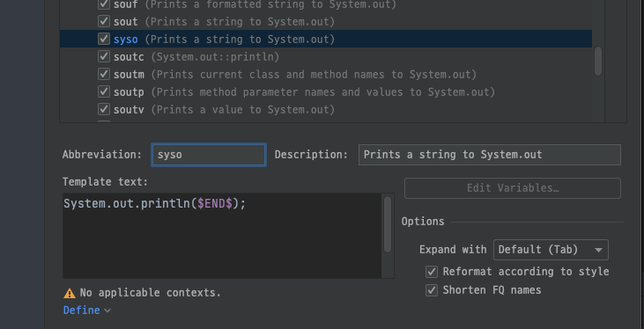Image resolution: width=644 pixels, height=329 pixels.
Task: Select the soutm template row
Action: [x=326, y=74]
